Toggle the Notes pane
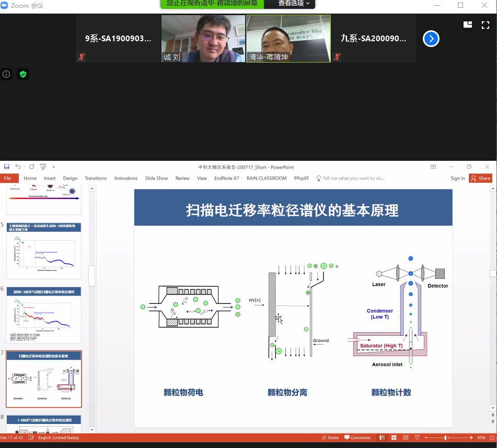The image size is (497, 448). [x=330, y=438]
